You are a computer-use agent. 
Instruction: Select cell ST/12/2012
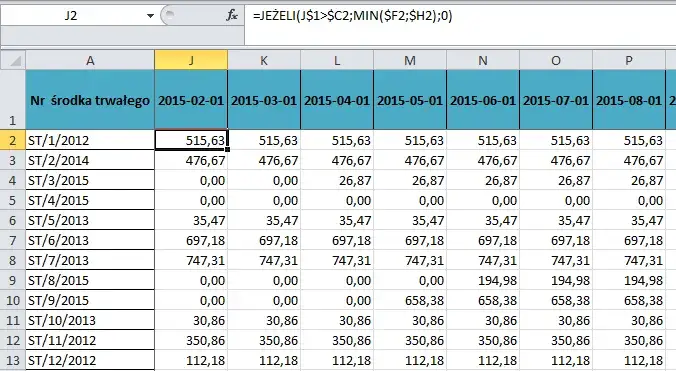coord(90,360)
